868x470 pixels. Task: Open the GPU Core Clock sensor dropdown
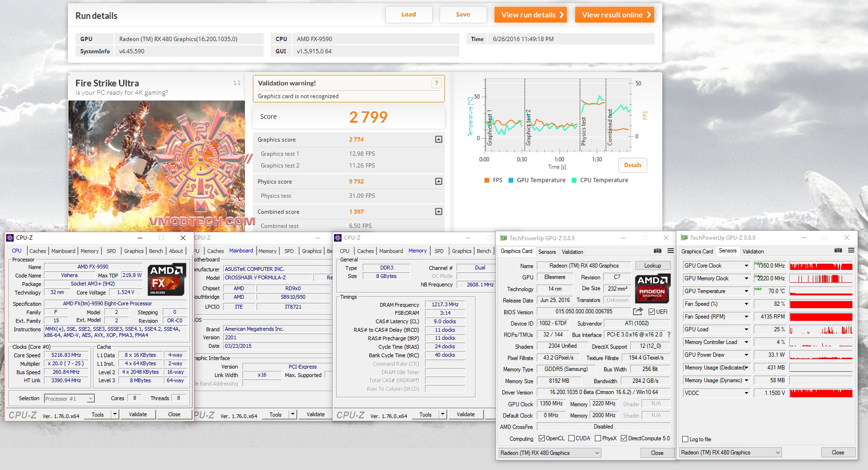coord(746,266)
